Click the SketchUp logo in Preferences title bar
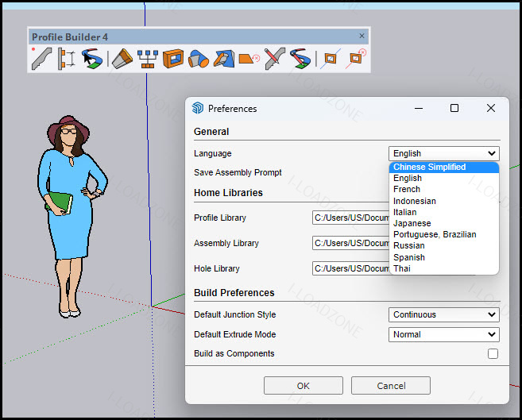This screenshot has width=522, height=420. click(198, 108)
